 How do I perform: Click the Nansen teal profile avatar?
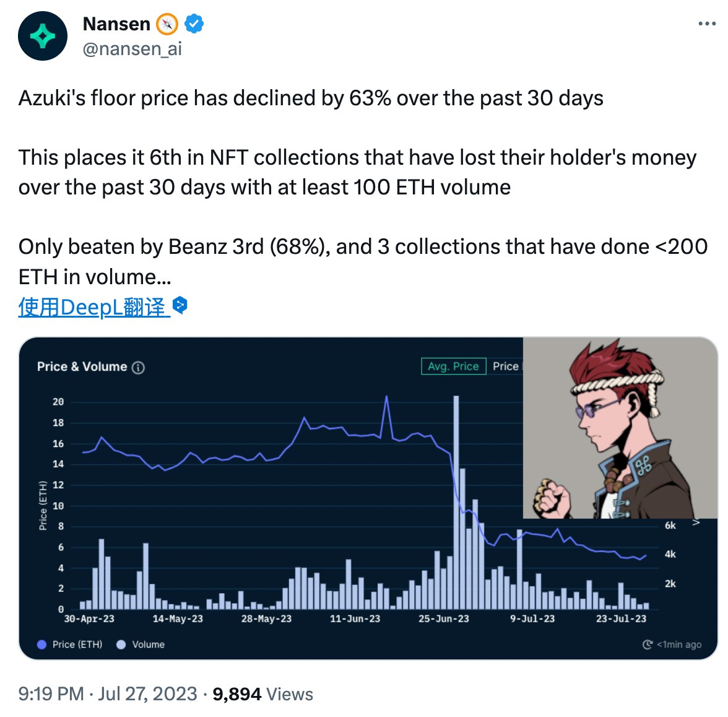[43, 36]
